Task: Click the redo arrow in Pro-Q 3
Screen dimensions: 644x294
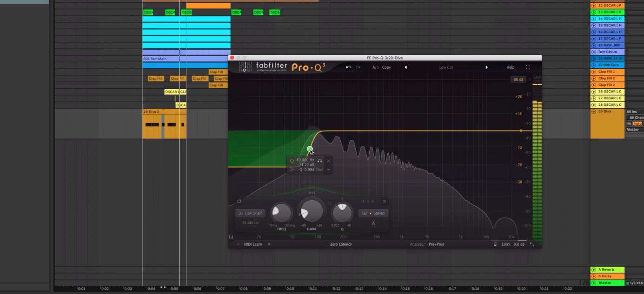Action: (358, 67)
